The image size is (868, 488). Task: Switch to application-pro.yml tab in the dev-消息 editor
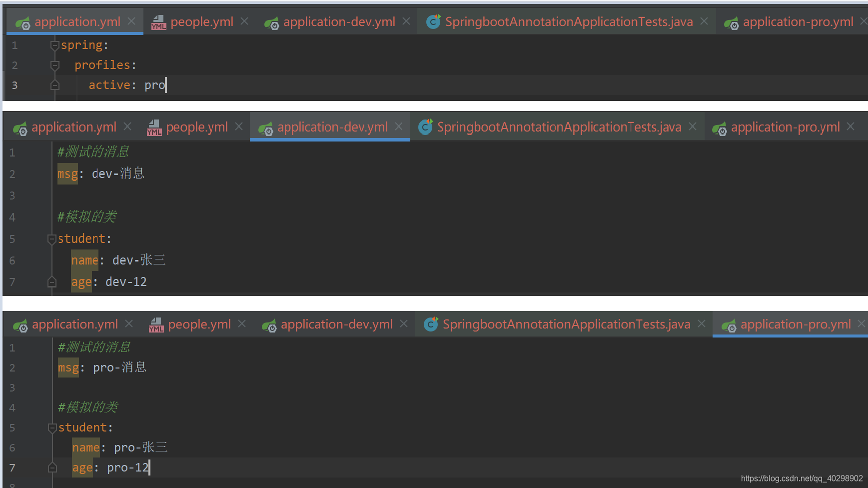click(x=785, y=127)
